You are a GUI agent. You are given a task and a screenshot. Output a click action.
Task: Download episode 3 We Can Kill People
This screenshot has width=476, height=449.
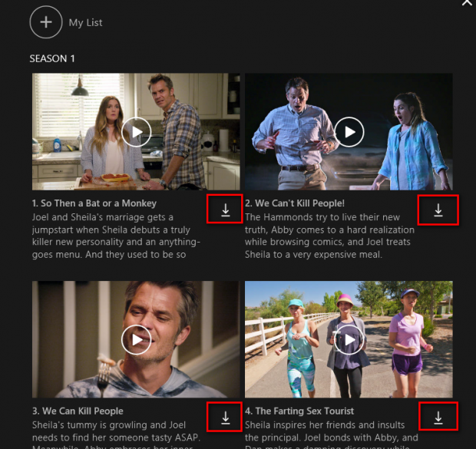[225, 418]
